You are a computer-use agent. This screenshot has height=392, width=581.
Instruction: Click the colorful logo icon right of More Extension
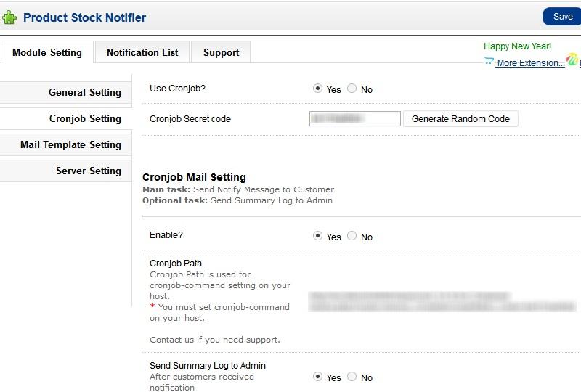point(572,61)
